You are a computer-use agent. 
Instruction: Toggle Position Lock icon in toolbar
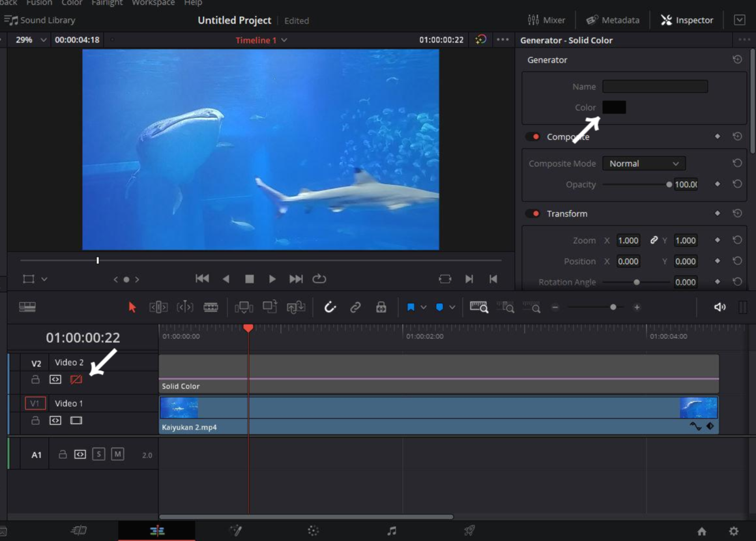[x=381, y=307]
